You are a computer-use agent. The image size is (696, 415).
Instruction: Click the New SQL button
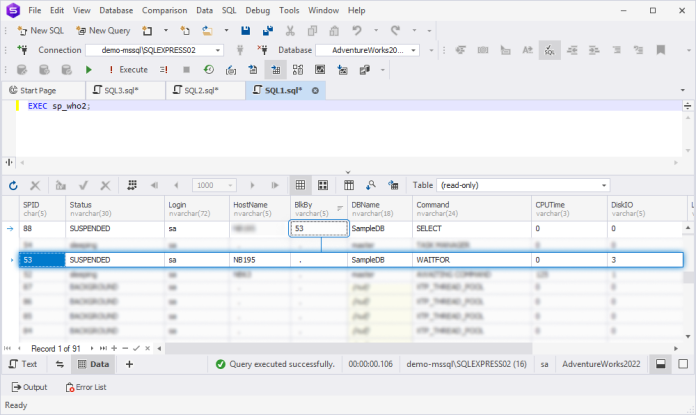[x=38, y=31]
